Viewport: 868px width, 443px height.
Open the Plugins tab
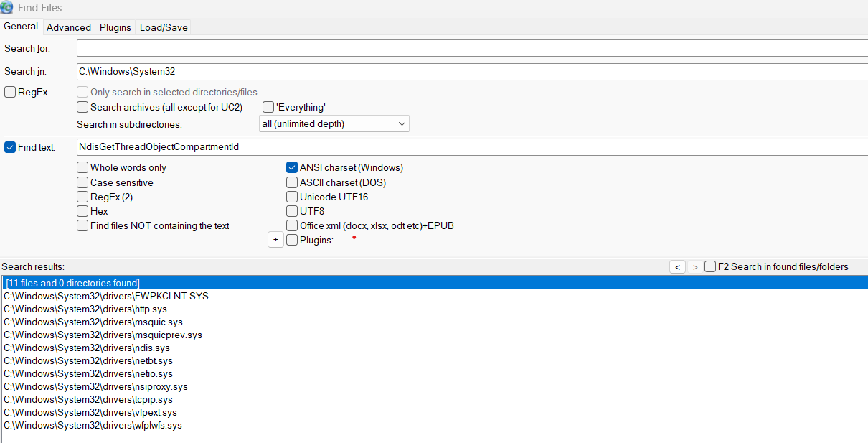click(x=115, y=27)
